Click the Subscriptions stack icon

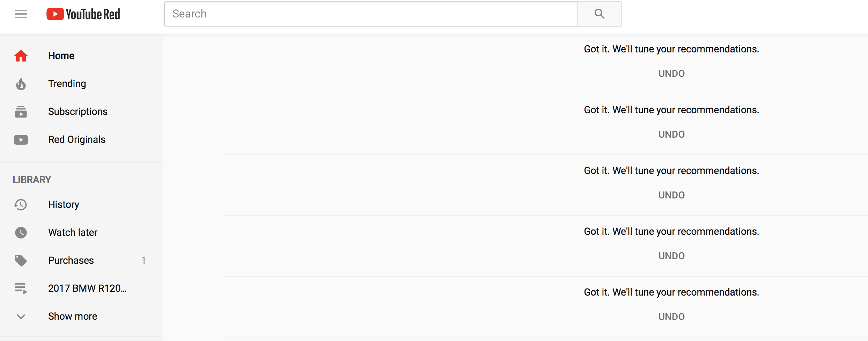tap(21, 112)
